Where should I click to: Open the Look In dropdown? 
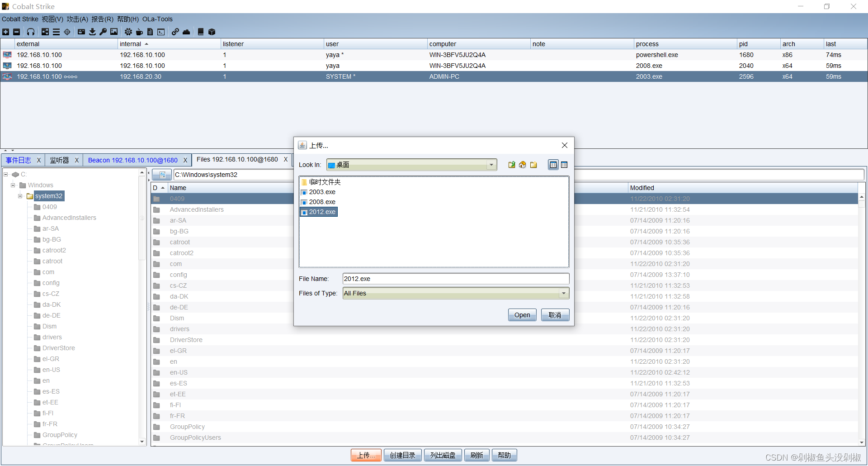point(491,165)
